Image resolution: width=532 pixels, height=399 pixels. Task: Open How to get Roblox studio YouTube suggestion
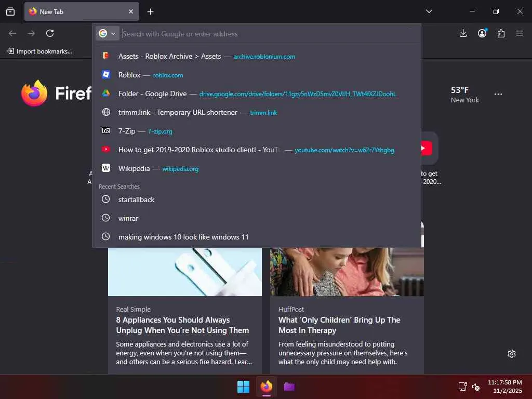[257, 150]
